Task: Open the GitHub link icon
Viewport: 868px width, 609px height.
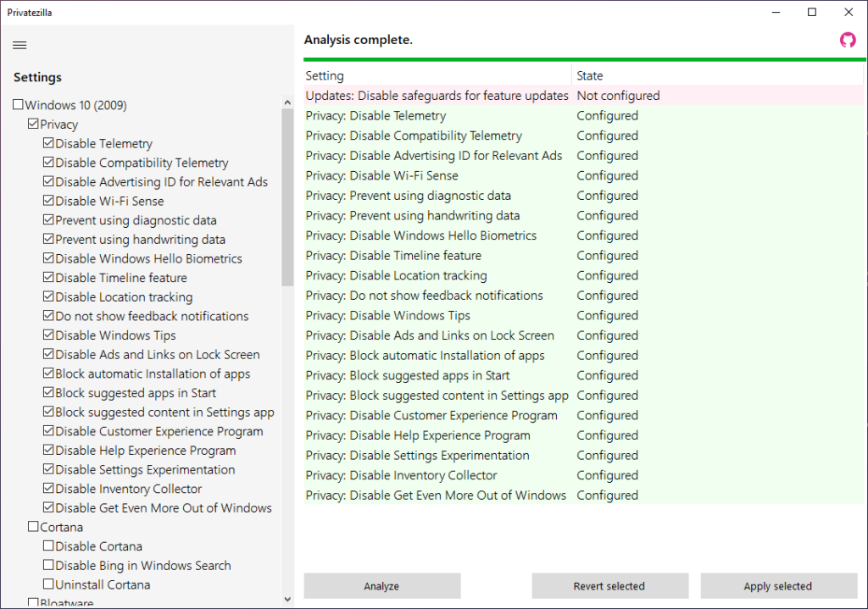Action: (x=848, y=40)
